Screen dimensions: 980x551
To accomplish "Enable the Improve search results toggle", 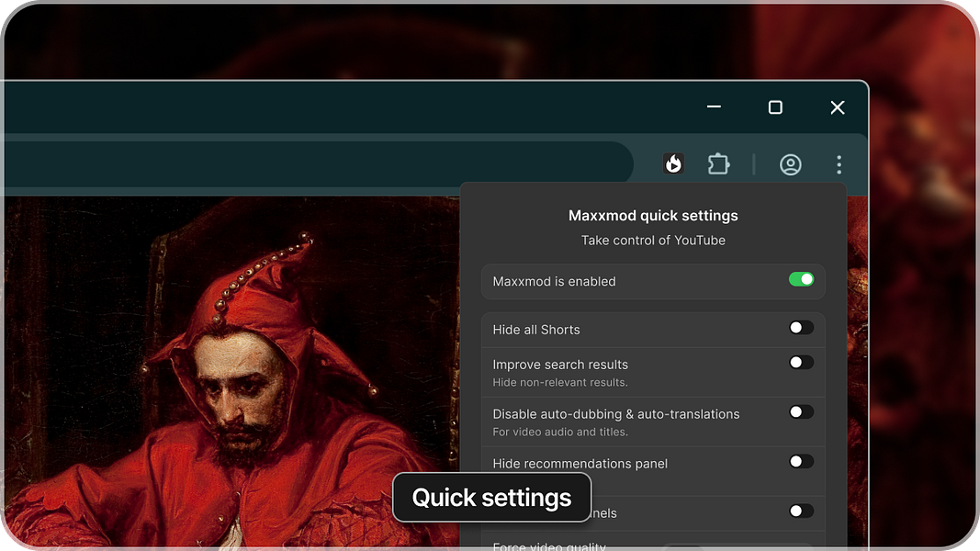I will tap(801, 363).
